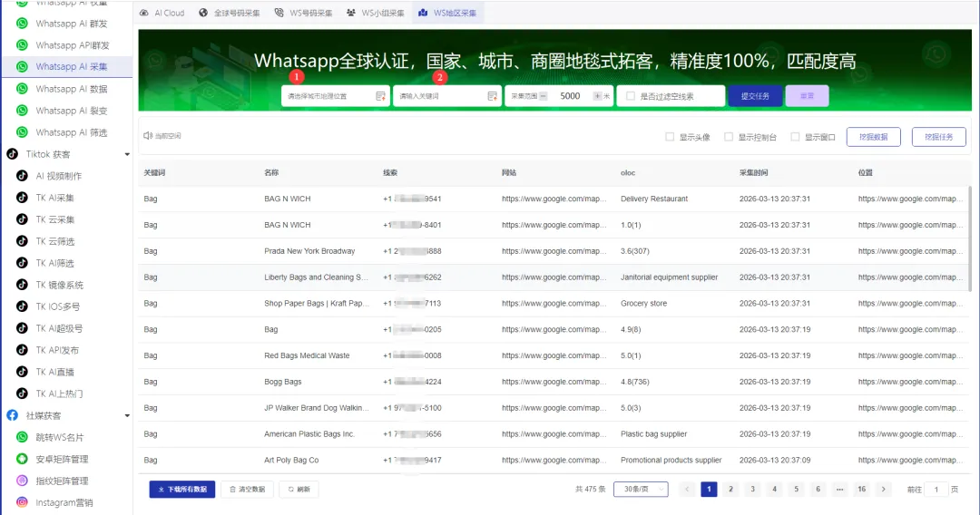Click group icon on WS小组采集 tab
Image resolution: width=980 pixels, height=515 pixels.
pos(351,13)
